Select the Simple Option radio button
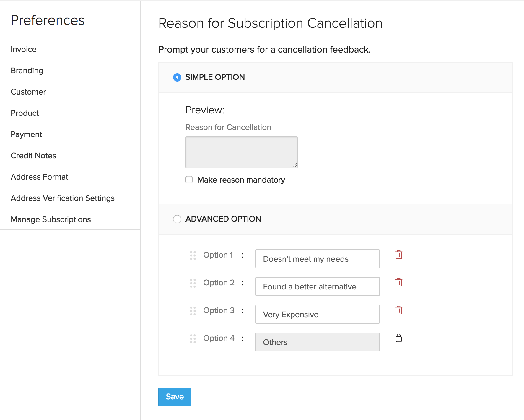Viewport: 524px width, 420px height. coord(177,77)
